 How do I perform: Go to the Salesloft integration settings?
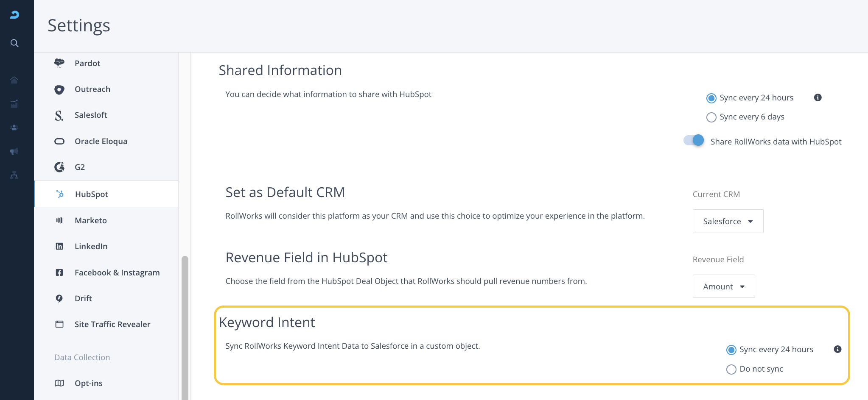click(x=91, y=115)
